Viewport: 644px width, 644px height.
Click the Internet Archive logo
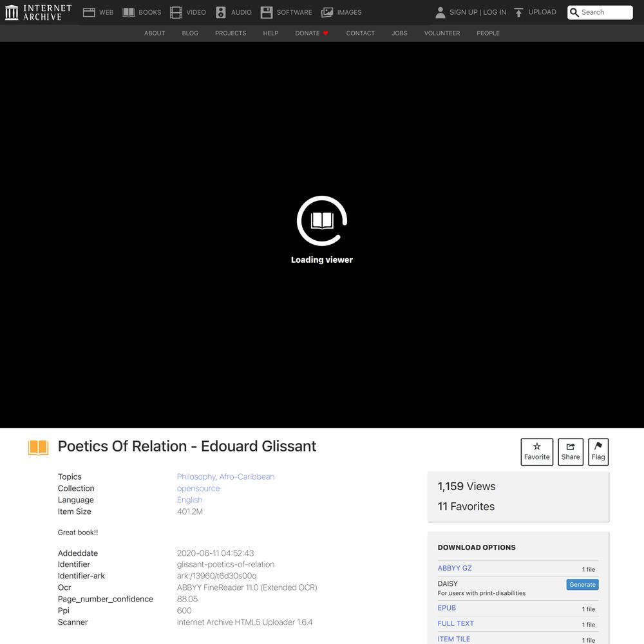point(38,12)
